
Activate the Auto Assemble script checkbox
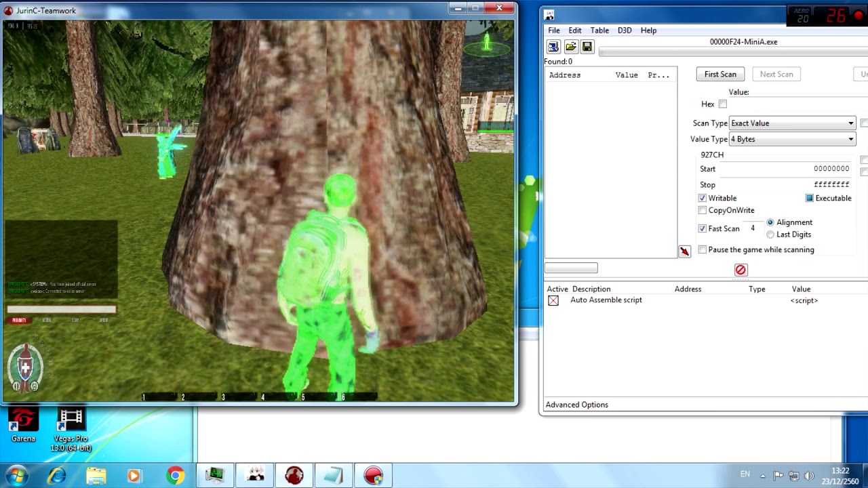tap(553, 300)
